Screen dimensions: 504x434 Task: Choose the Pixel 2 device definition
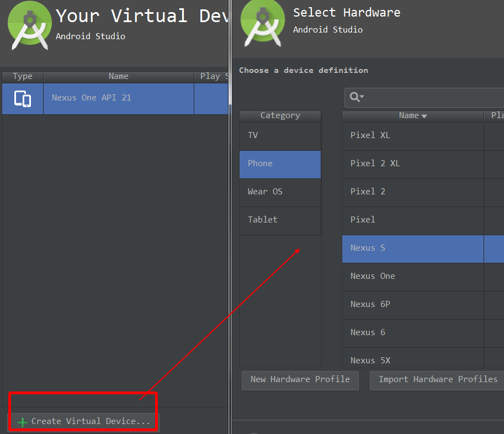[x=423, y=193]
